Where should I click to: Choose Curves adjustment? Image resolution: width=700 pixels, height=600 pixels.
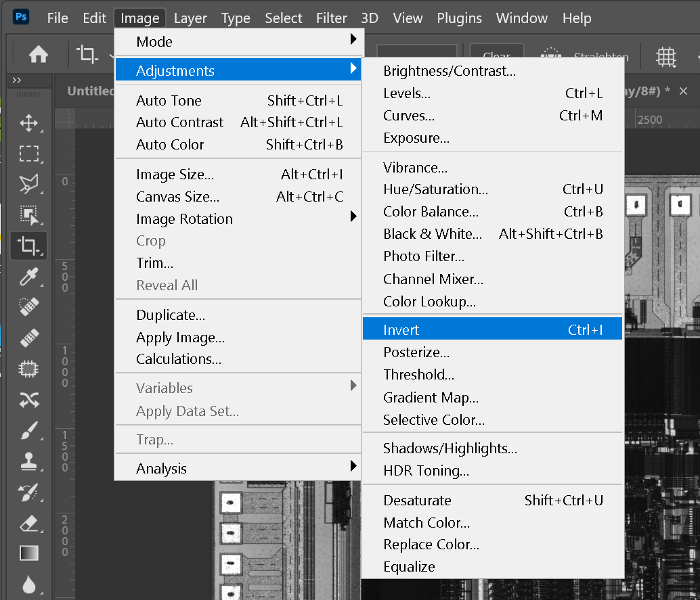[x=492, y=115]
